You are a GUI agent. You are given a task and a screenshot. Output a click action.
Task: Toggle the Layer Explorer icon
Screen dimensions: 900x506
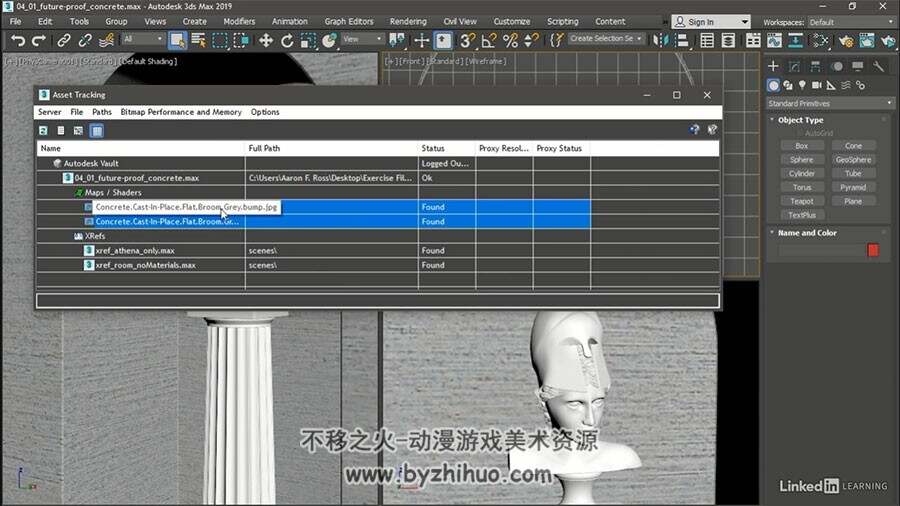click(728, 41)
